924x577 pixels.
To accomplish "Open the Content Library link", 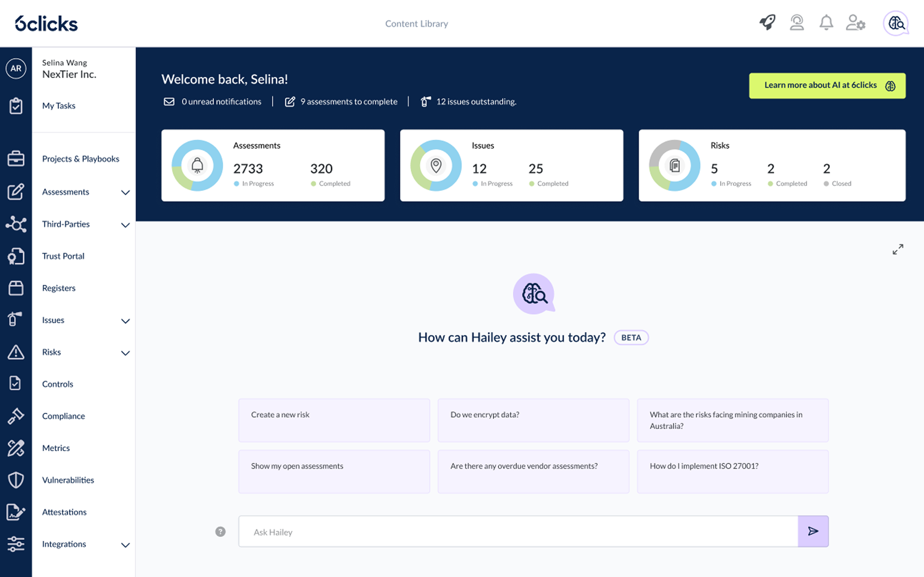I will (416, 24).
